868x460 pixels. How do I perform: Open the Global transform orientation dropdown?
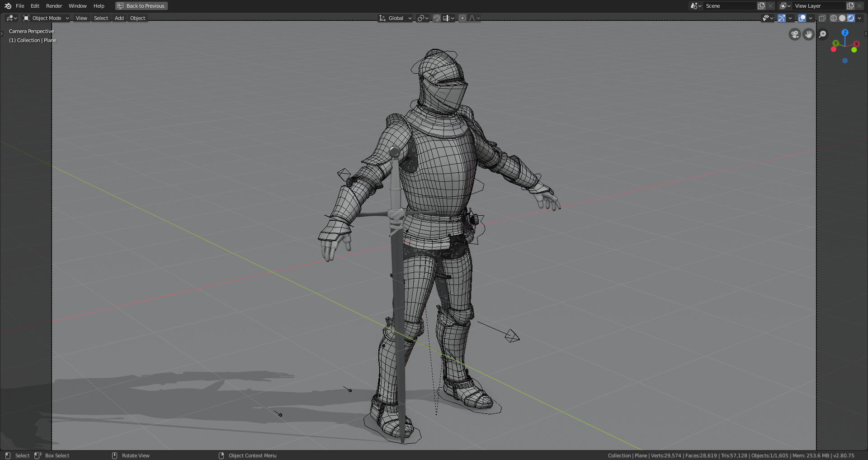395,18
